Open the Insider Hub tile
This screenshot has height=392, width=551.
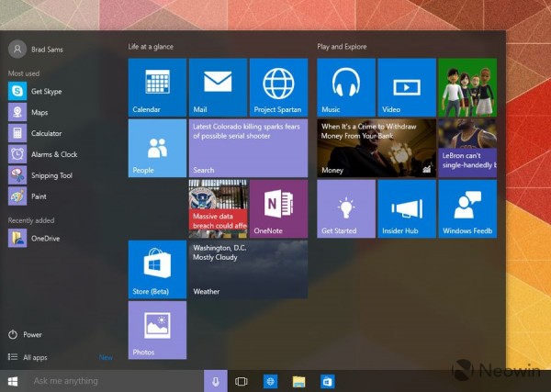407,208
